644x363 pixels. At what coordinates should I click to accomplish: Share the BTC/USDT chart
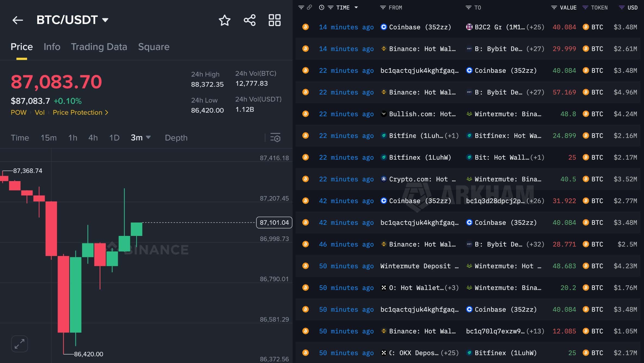pos(250,20)
